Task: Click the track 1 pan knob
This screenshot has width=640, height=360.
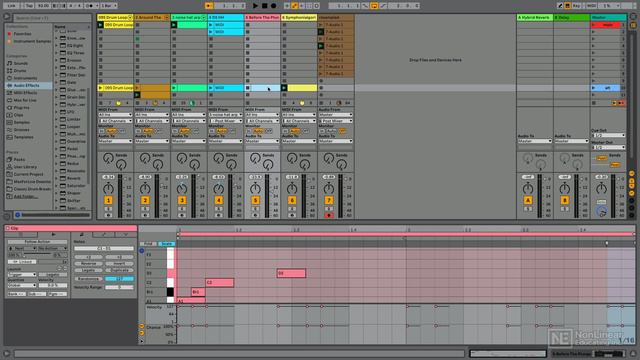Action: [108, 189]
